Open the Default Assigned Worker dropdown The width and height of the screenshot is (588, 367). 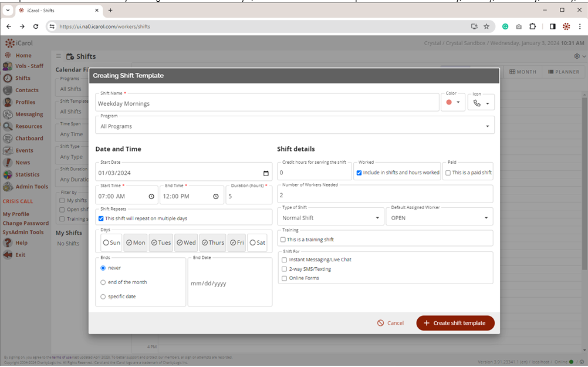[439, 218]
